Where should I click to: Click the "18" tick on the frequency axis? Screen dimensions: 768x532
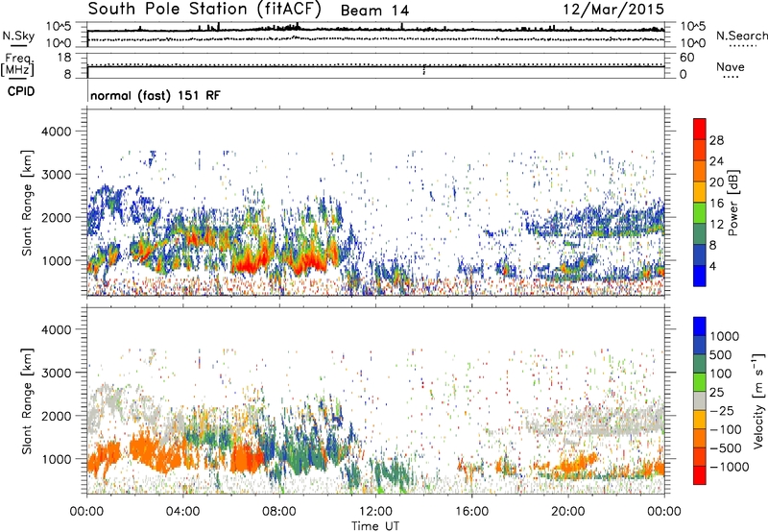click(64, 58)
